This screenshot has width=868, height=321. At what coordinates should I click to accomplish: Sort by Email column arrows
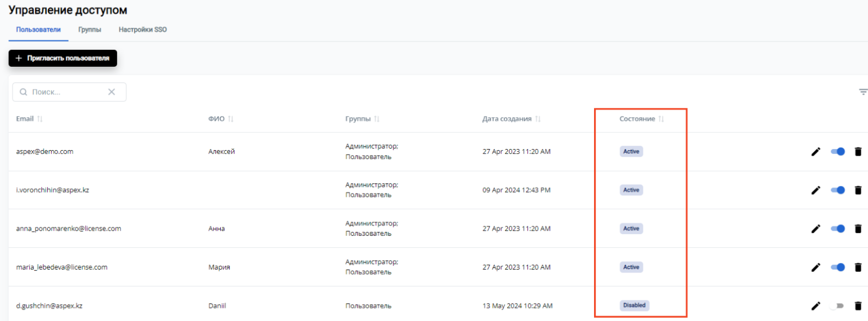click(x=40, y=119)
